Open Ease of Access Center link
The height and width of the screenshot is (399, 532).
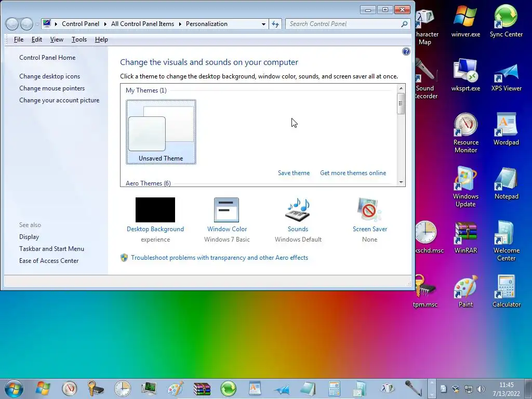tap(49, 261)
